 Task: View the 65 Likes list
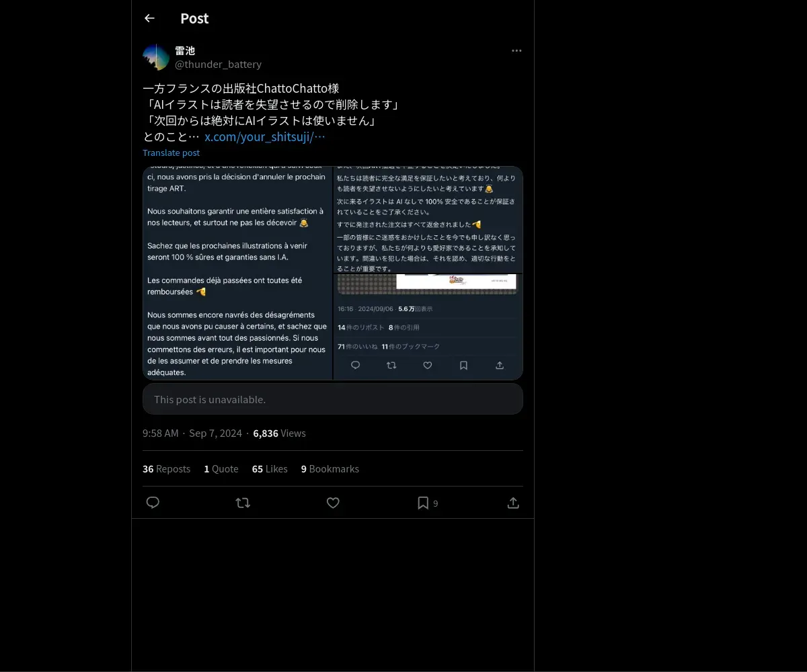click(x=270, y=469)
